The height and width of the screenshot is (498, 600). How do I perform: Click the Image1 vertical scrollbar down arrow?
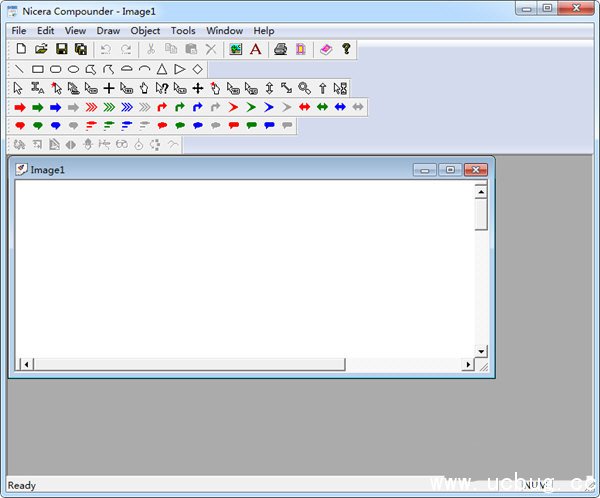click(481, 351)
